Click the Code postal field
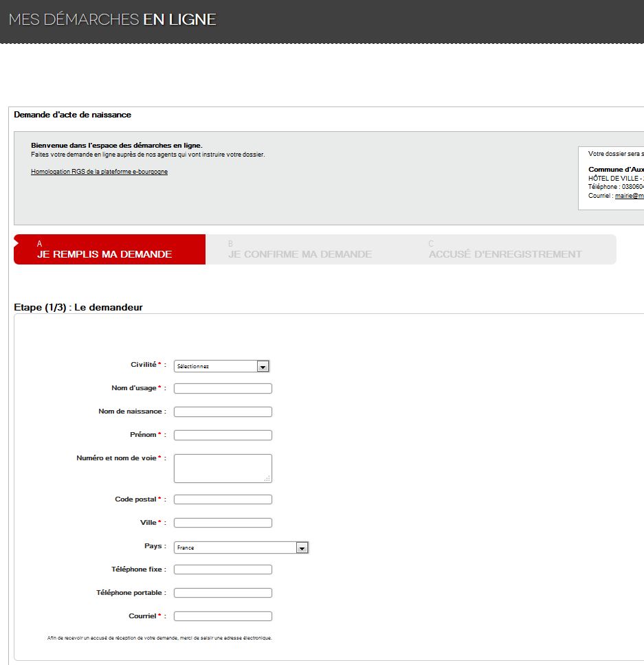 [223, 499]
